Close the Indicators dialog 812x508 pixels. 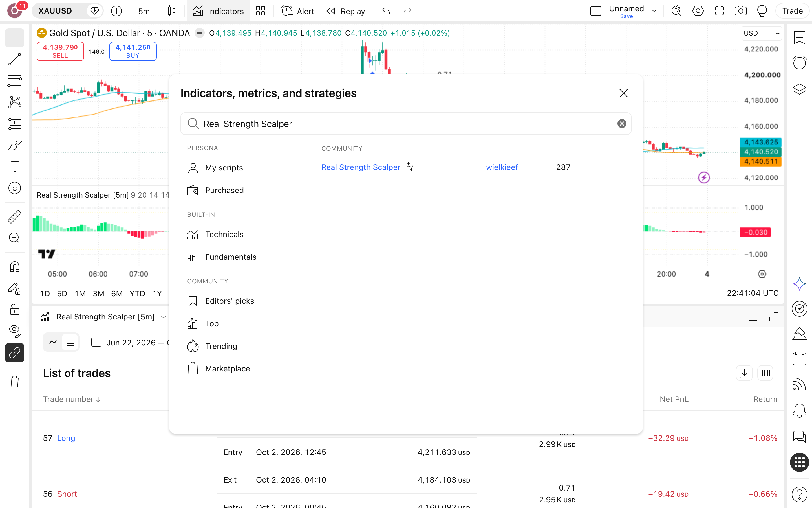pos(623,93)
